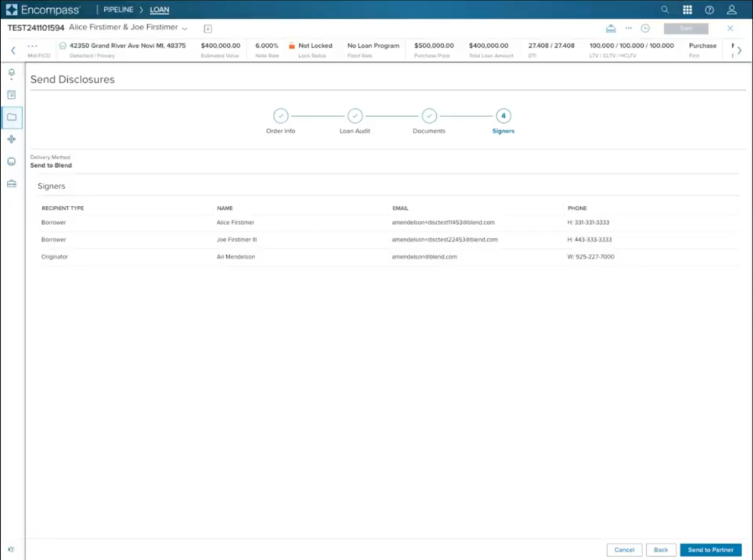The image size is (753, 560).
Task: Click the orange lock status icon
Action: point(292,46)
